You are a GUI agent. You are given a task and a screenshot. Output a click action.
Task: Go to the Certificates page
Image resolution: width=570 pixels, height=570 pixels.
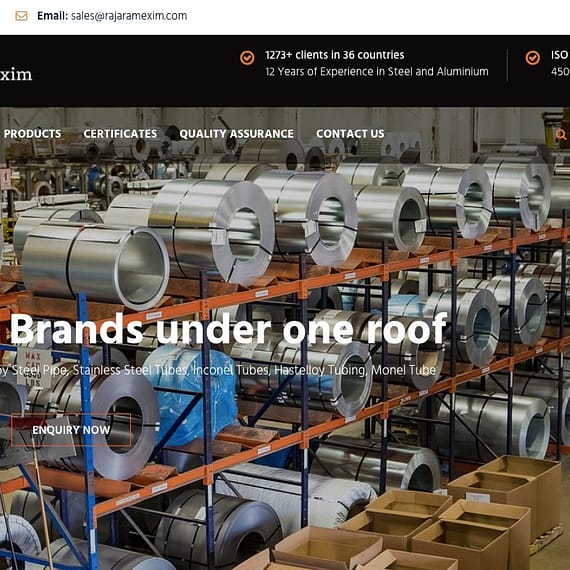coord(120,134)
